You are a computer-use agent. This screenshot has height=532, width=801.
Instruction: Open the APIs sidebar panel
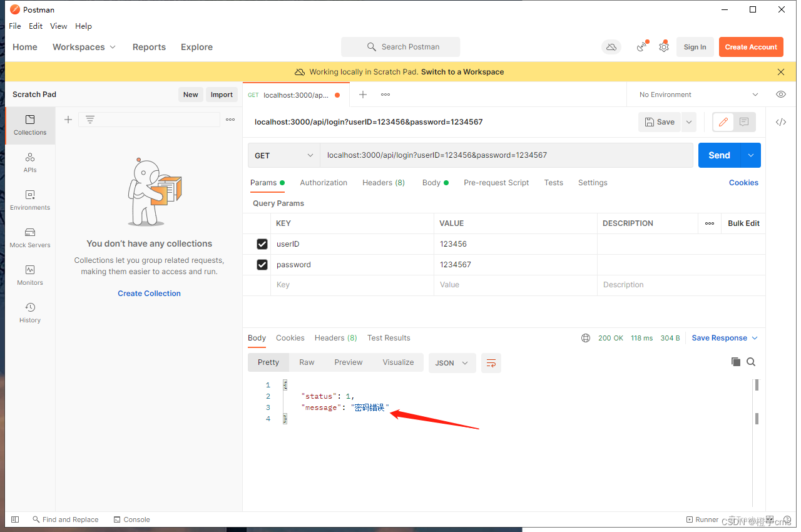30,163
